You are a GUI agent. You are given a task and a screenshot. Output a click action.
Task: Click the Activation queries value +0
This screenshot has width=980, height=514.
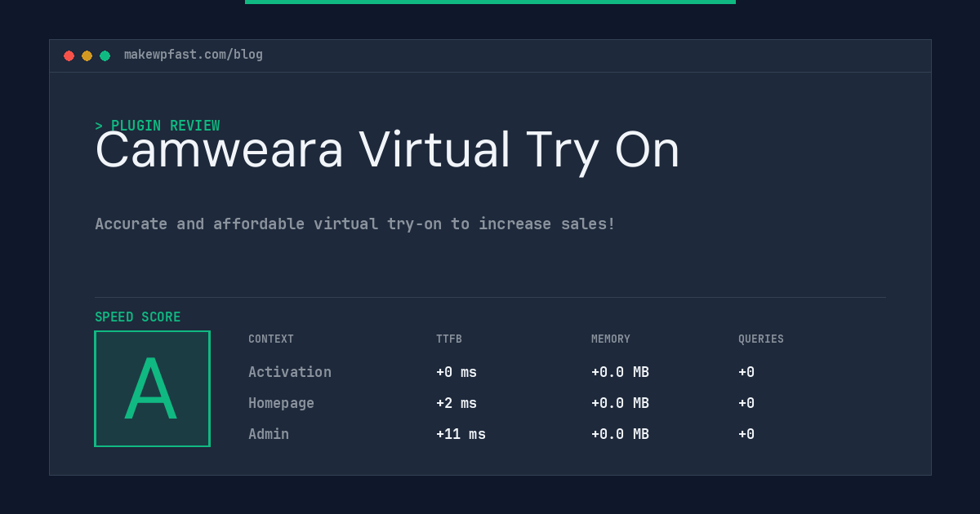[x=746, y=372]
